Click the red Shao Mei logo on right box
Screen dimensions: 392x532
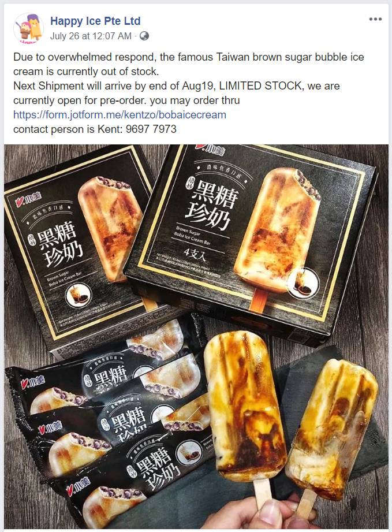pyautogui.click(x=210, y=148)
